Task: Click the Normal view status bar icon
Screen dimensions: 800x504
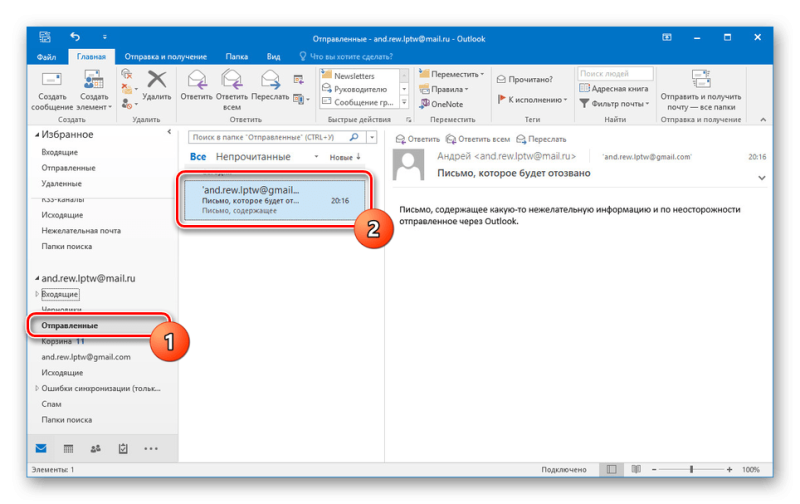Action: pos(611,469)
